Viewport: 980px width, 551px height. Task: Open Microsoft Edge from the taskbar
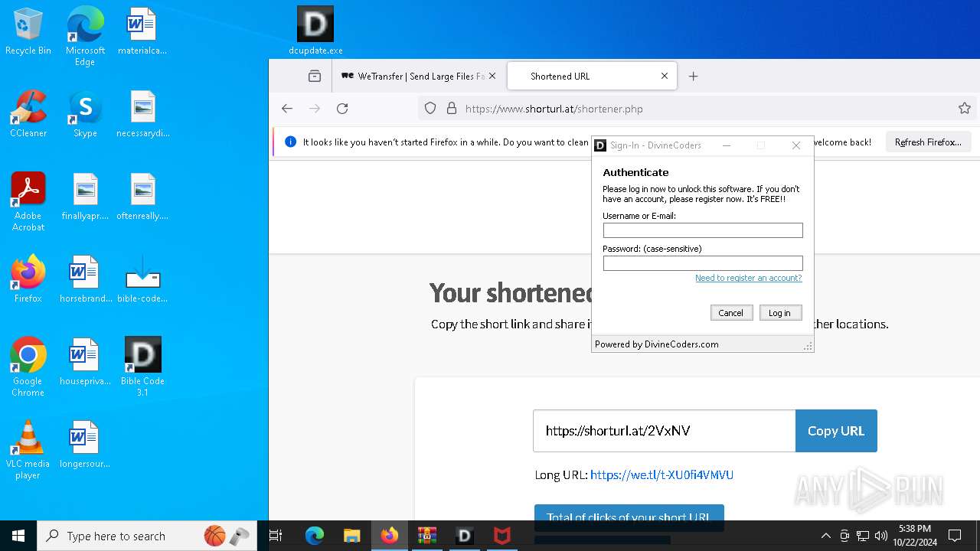[314, 536]
